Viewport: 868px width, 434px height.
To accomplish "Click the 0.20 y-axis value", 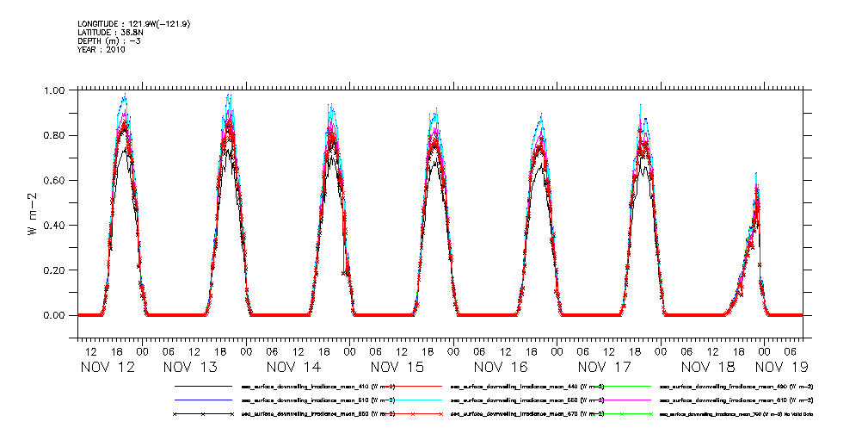I will (56, 270).
